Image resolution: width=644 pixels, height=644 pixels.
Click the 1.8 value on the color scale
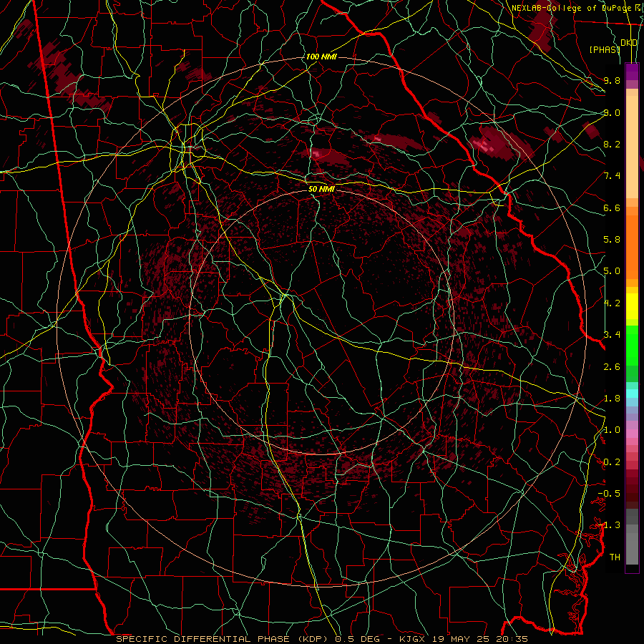(x=612, y=399)
